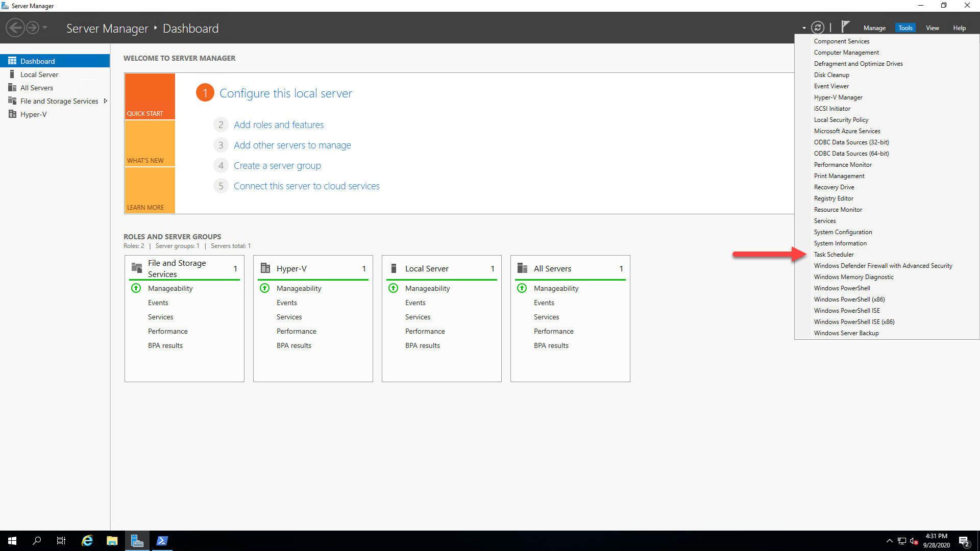Click the QUICK START tile
The image size is (980, 551).
click(x=150, y=96)
